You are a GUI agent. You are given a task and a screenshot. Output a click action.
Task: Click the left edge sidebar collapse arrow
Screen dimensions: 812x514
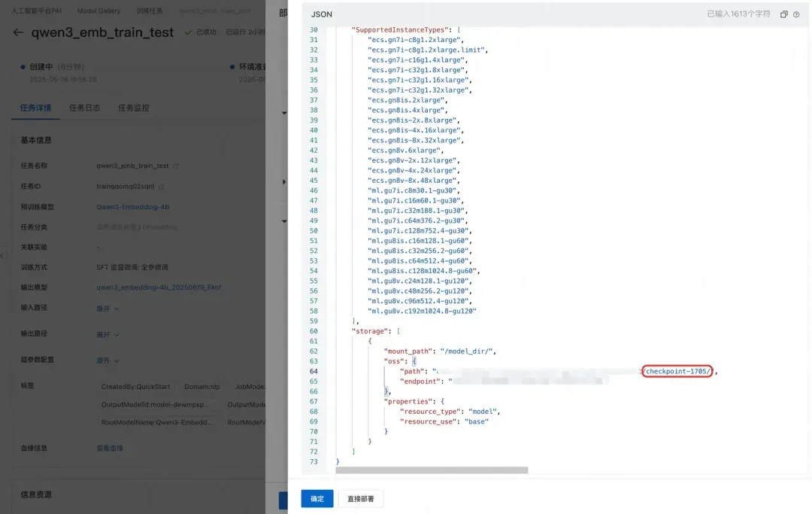[x=2, y=255]
